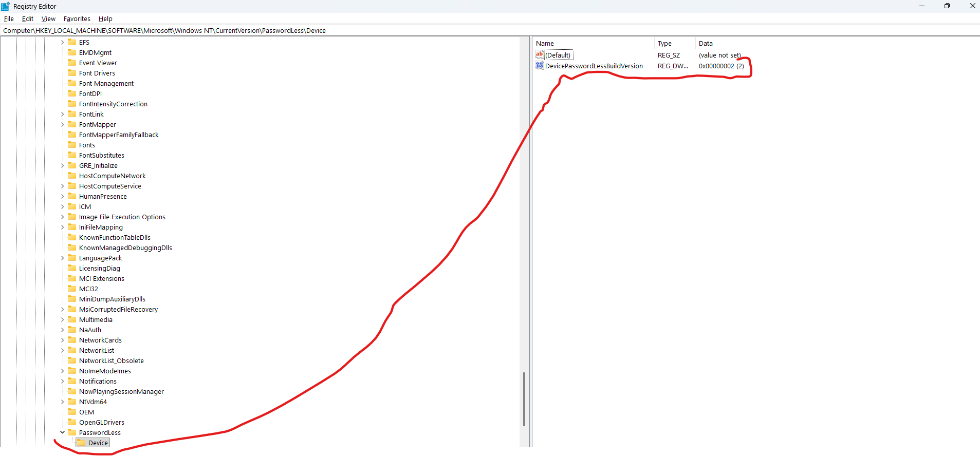Screen dimensions: 980x456
Task: Select the FontIntensityCorrection key
Action: click(x=113, y=104)
